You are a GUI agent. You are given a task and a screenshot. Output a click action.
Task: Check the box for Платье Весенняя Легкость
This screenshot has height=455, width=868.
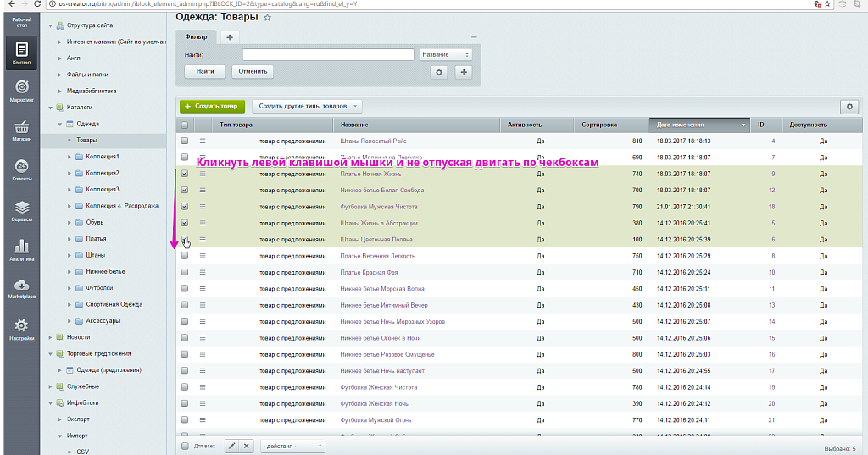click(185, 256)
